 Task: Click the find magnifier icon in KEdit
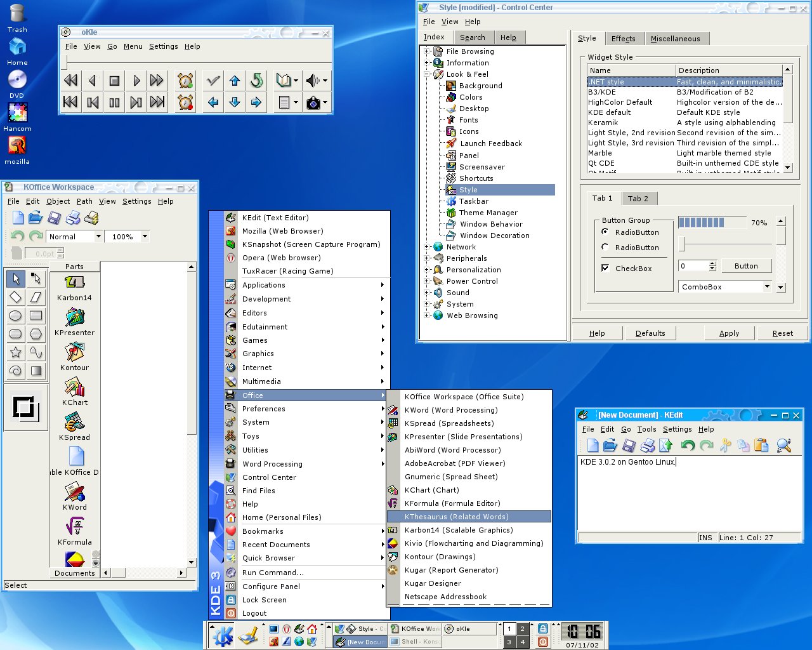pos(783,446)
